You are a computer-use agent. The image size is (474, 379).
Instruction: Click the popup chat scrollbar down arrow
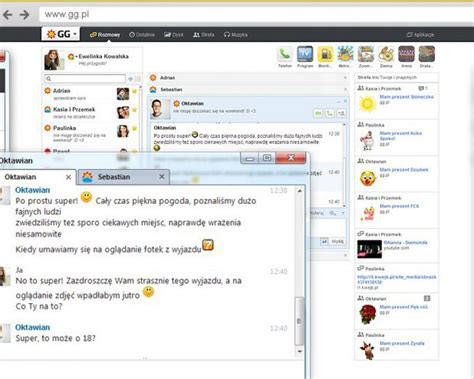pyautogui.click(x=299, y=351)
